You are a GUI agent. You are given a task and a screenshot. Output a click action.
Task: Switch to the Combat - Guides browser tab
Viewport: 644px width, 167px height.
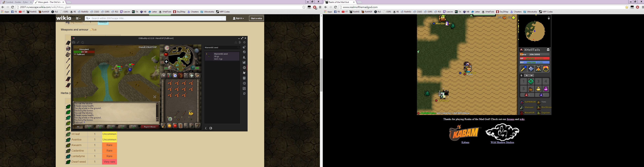(17, 2)
